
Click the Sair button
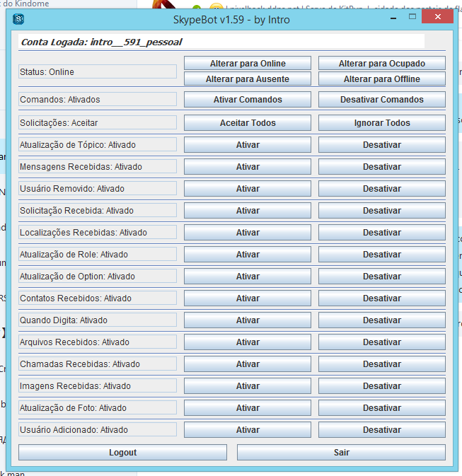(x=342, y=453)
